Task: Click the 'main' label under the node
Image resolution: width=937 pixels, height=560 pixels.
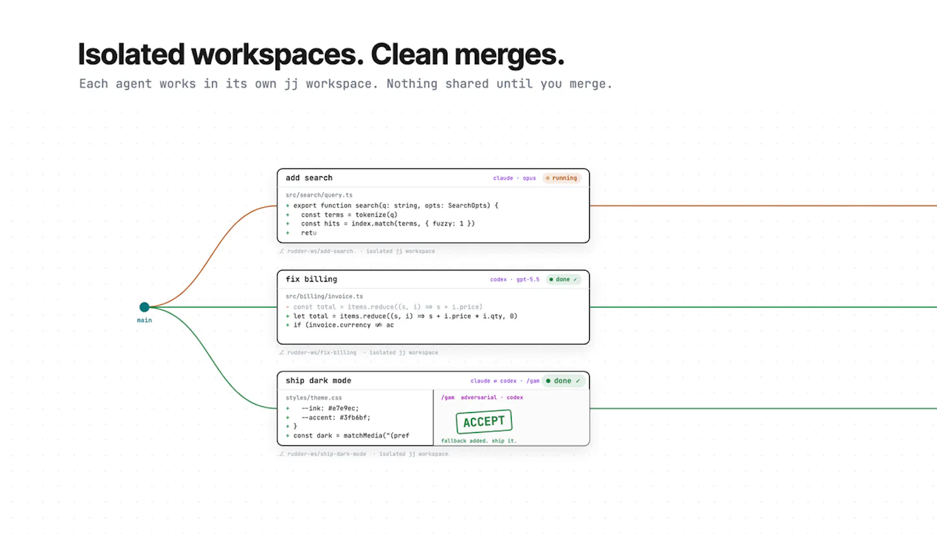Action: (x=144, y=320)
